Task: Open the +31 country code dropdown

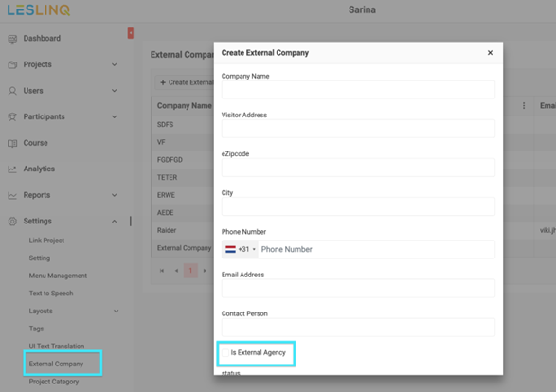Action: pyautogui.click(x=240, y=249)
